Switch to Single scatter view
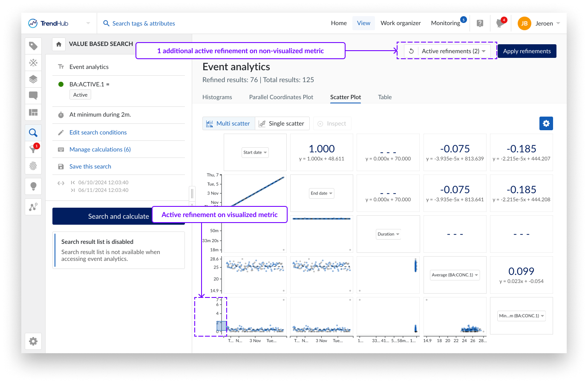 (x=282, y=123)
